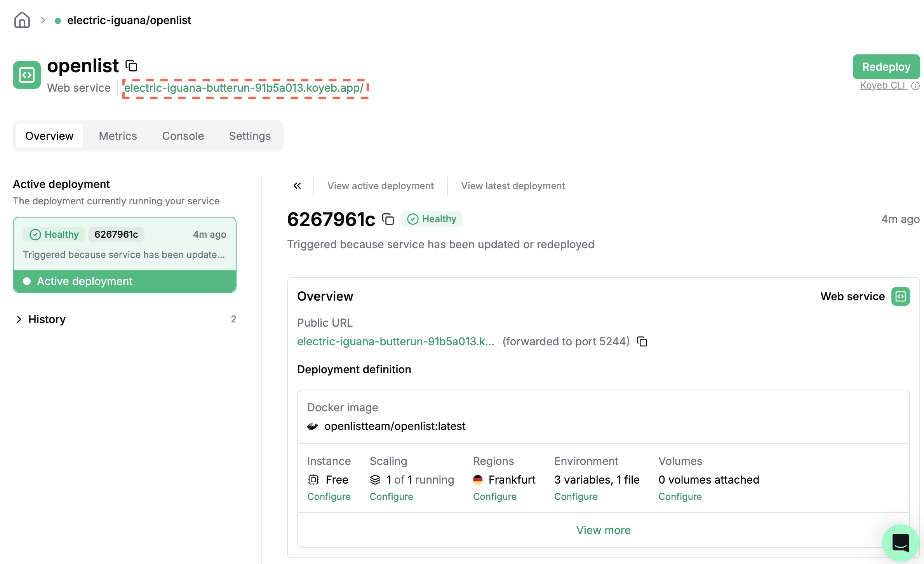
Task: Expand the History section
Action: (x=47, y=319)
